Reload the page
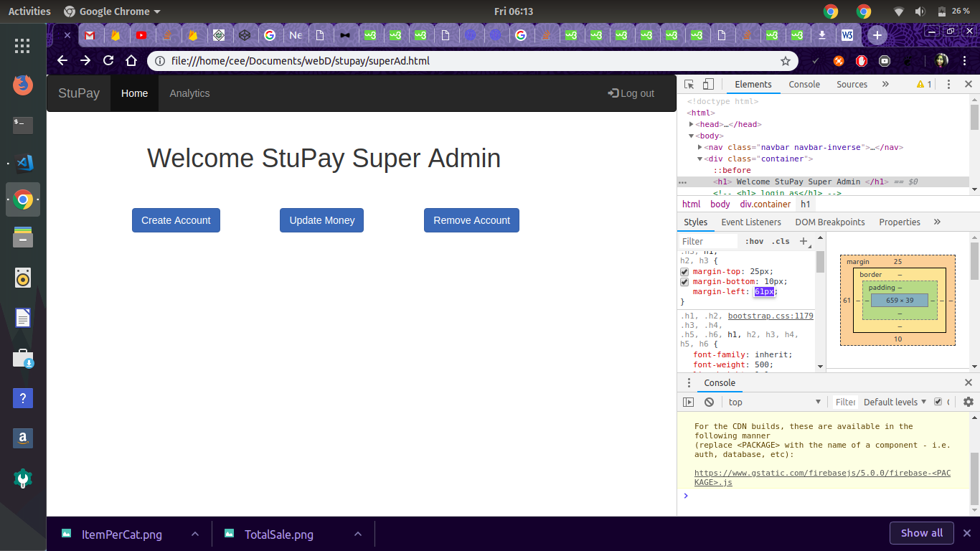 tap(108, 61)
